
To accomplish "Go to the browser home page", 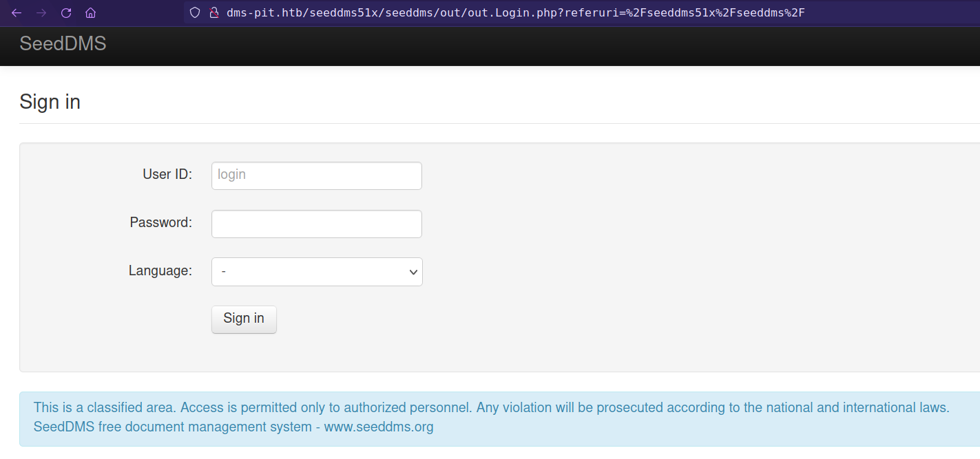I will (90, 12).
